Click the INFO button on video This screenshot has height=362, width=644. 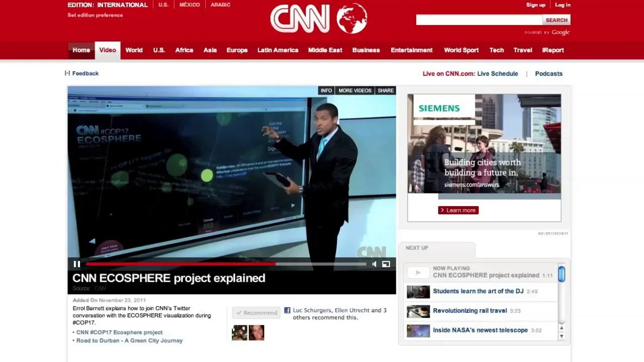click(326, 90)
